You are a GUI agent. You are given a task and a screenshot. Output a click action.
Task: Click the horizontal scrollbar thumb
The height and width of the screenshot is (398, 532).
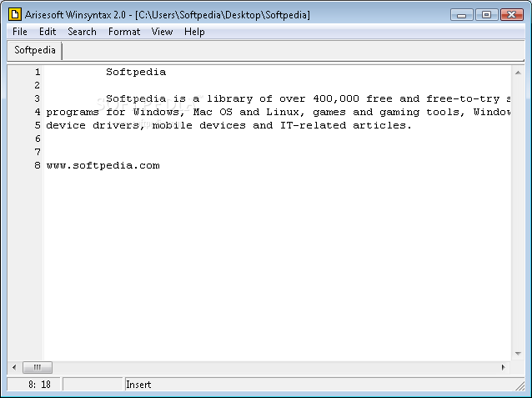tap(38, 367)
